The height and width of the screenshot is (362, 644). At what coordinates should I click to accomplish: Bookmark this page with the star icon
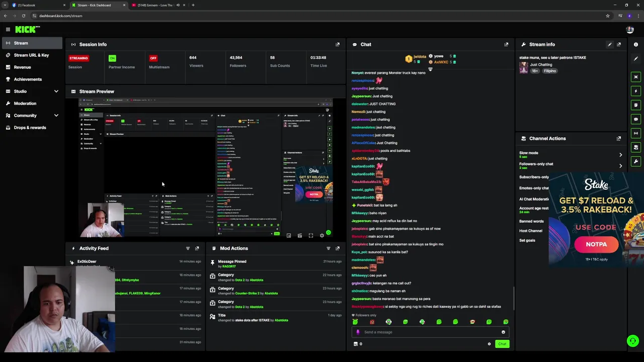608,16
